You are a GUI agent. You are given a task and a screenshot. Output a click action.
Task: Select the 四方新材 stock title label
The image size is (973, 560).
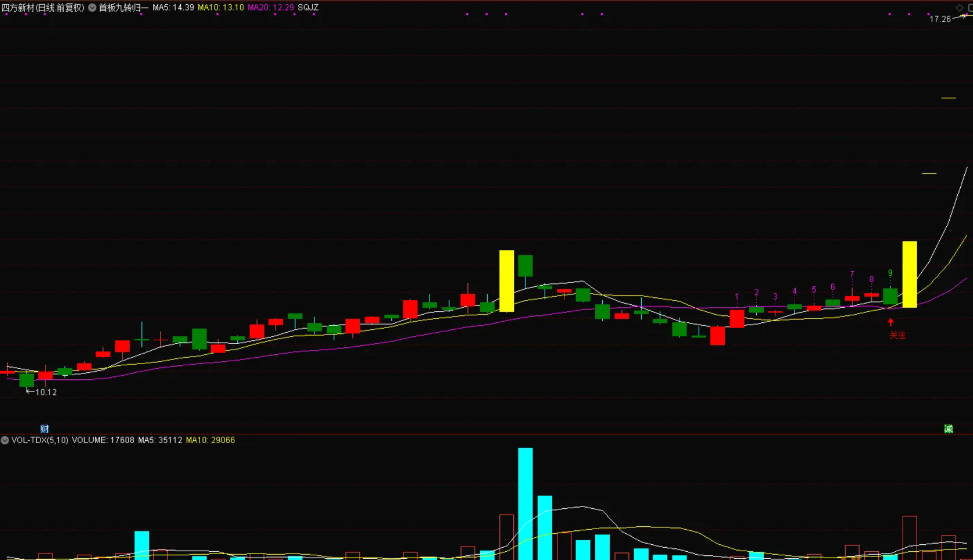(x=43, y=8)
